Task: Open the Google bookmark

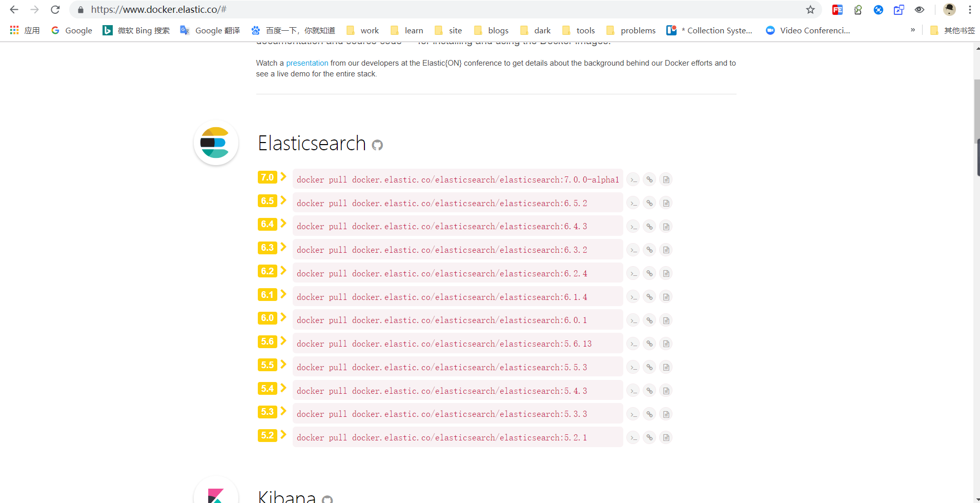Action: coord(72,30)
